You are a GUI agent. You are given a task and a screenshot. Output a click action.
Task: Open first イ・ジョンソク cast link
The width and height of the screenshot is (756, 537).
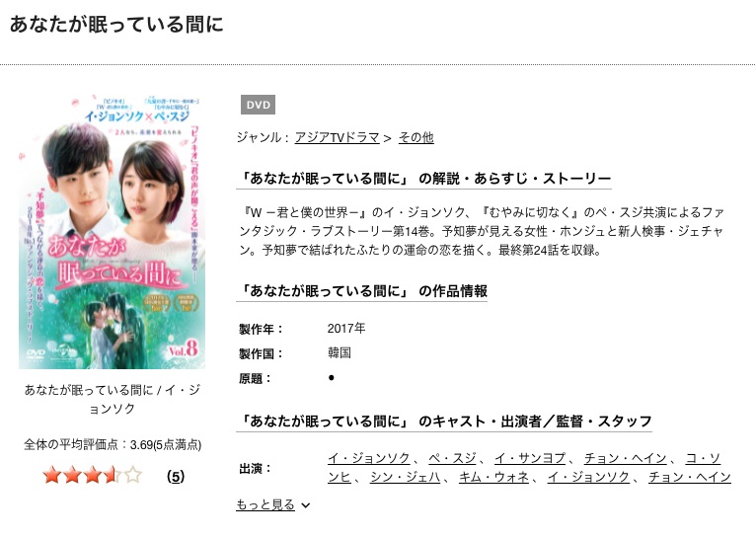pyautogui.click(x=369, y=458)
